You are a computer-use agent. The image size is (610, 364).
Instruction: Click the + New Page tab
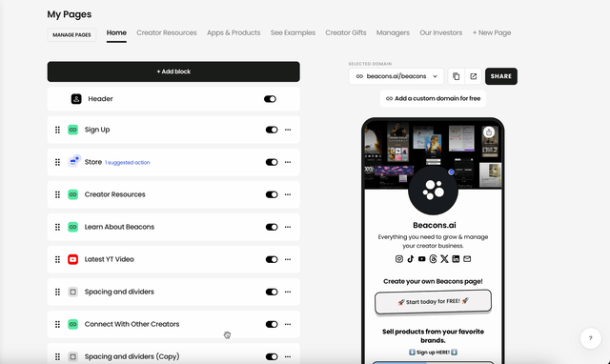492,32
